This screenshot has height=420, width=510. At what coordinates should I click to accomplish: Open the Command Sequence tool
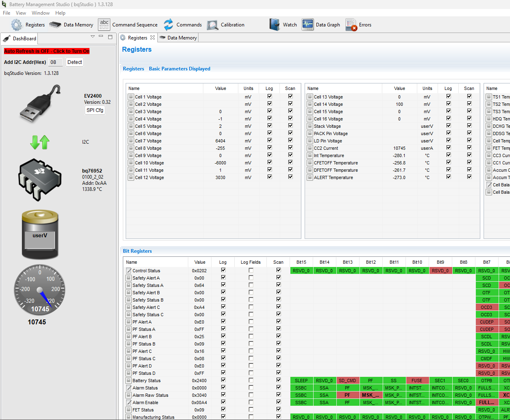pos(105,24)
